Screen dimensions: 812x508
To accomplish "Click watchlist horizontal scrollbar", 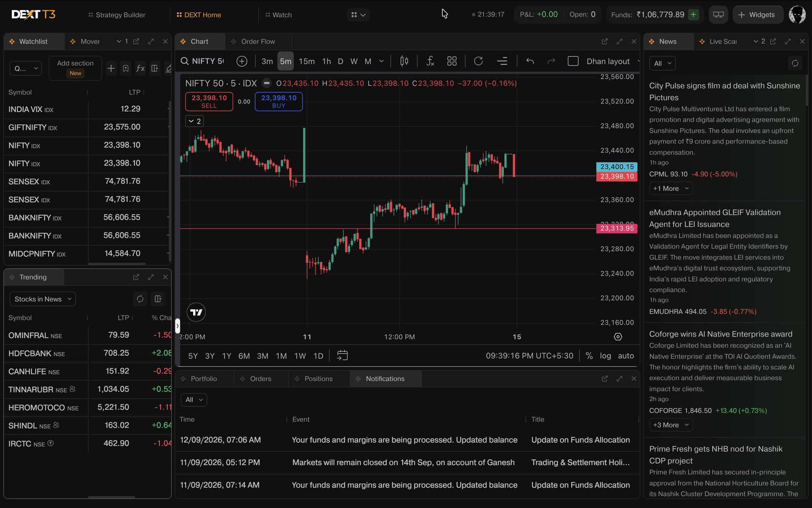I will click(x=117, y=264).
